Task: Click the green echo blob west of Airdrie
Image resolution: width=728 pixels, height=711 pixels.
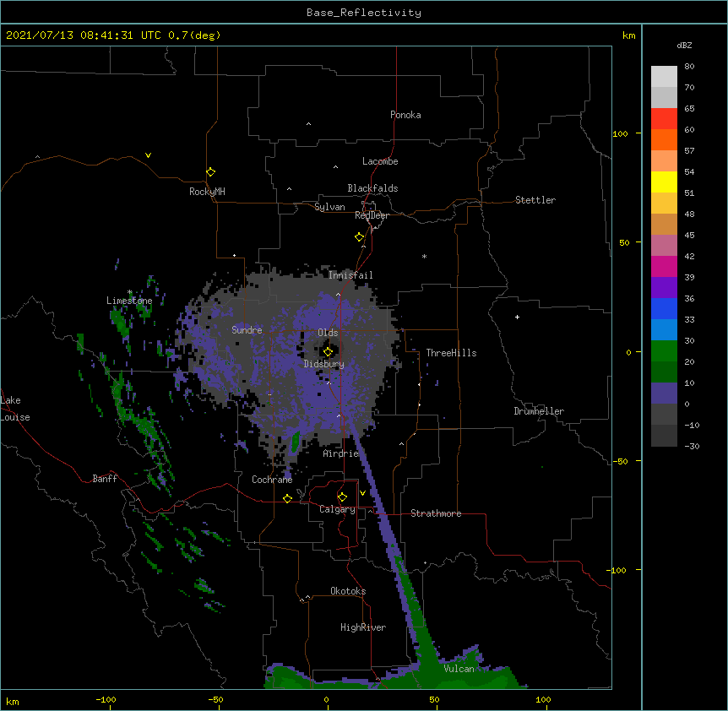Action: click(295, 442)
